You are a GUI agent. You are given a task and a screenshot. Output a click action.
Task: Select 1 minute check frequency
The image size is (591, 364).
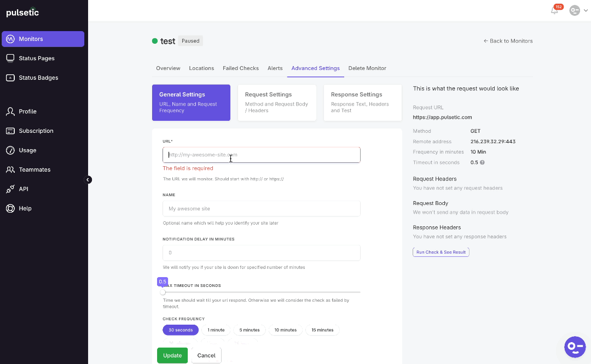tap(216, 330)
